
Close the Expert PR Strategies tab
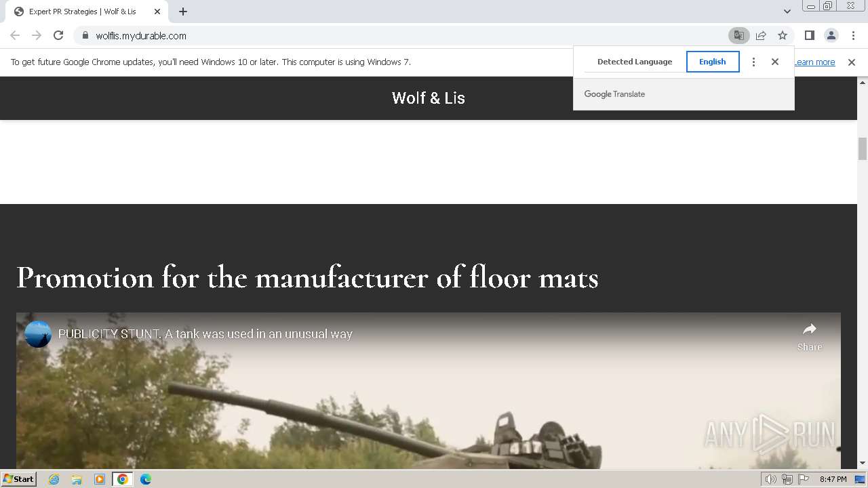click(x=157, y=12)
